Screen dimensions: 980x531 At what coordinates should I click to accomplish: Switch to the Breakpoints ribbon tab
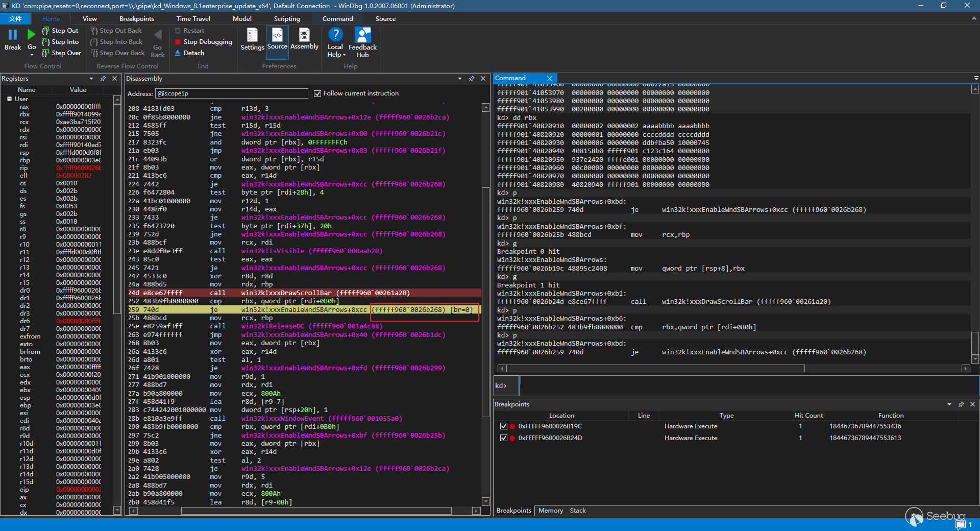137,19
